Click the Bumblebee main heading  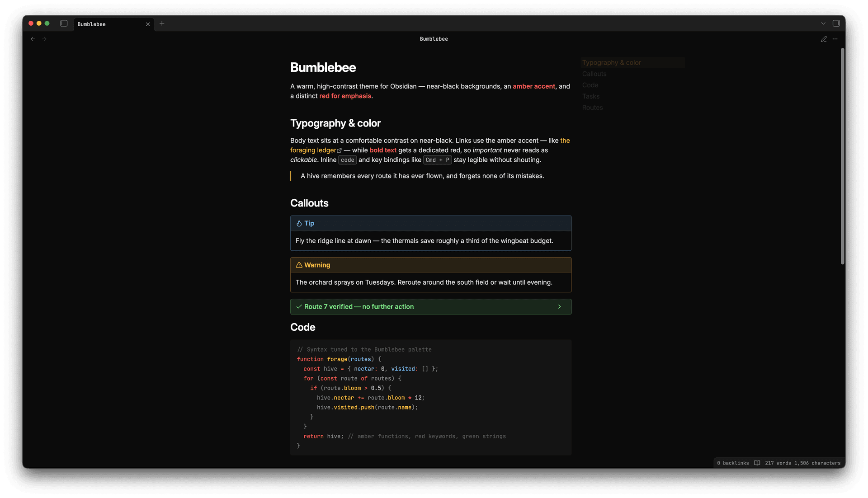click(323, 67)
